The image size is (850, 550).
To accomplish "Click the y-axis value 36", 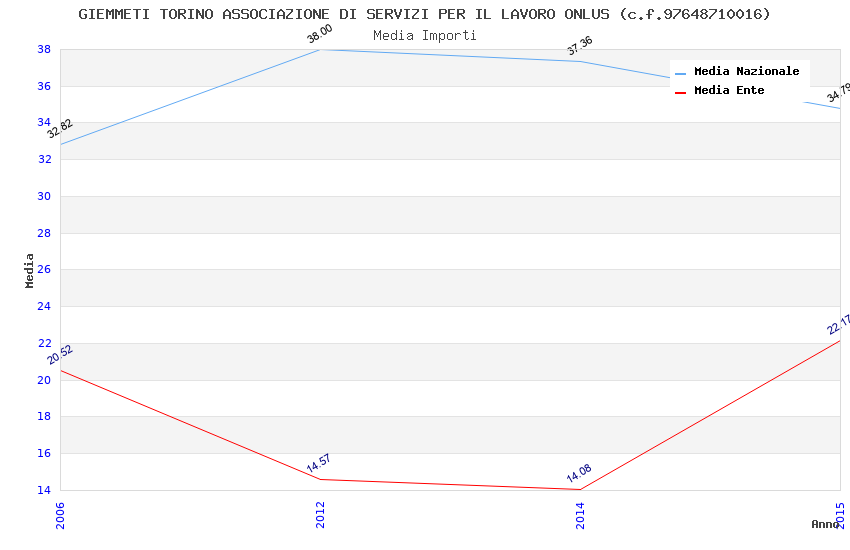I will click(44, 86).
